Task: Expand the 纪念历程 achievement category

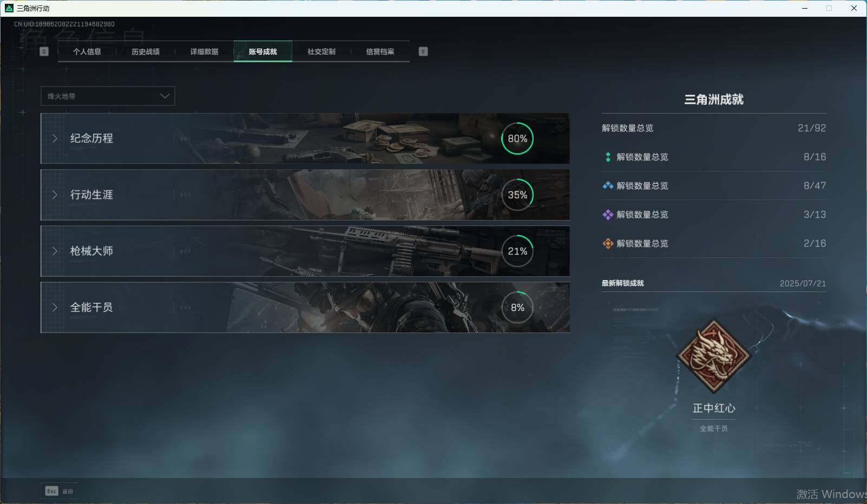Action: pyautogui.click(x=305, y=138)
